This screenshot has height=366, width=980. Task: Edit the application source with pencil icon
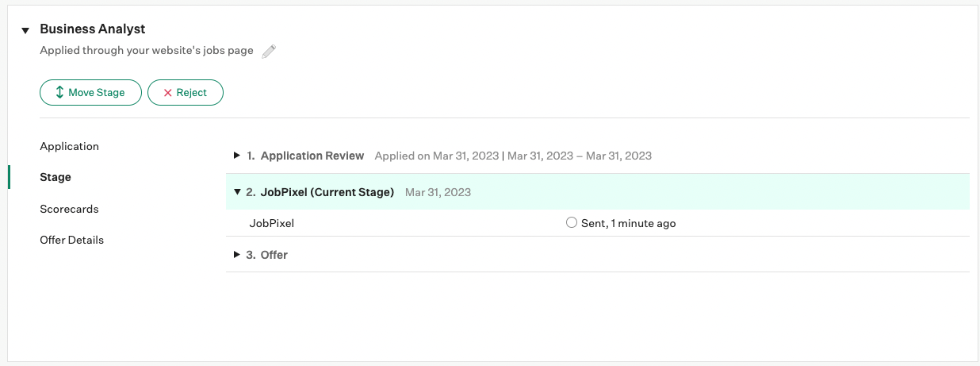pyautogui.click(x=269, y=51)
